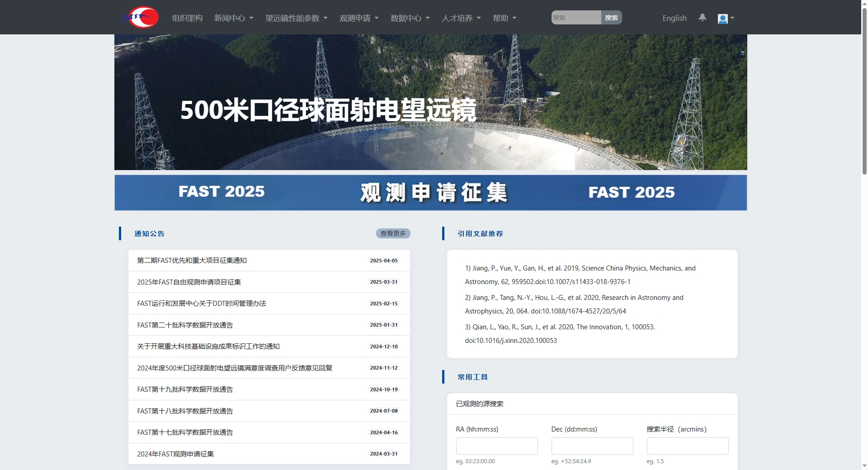
Task: Open the user avatar menu
Action: coord(725,19)
